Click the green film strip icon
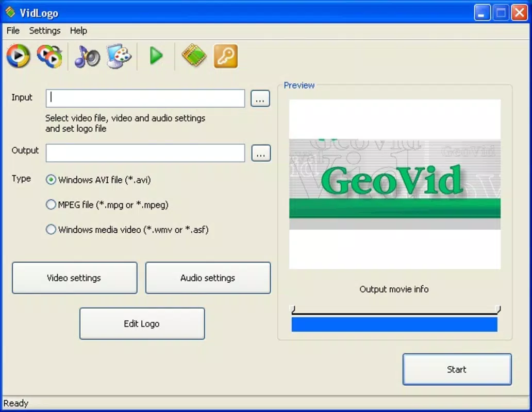Viewport: 532px width, 412px height. pyautogui.click(x=194, y=55)
